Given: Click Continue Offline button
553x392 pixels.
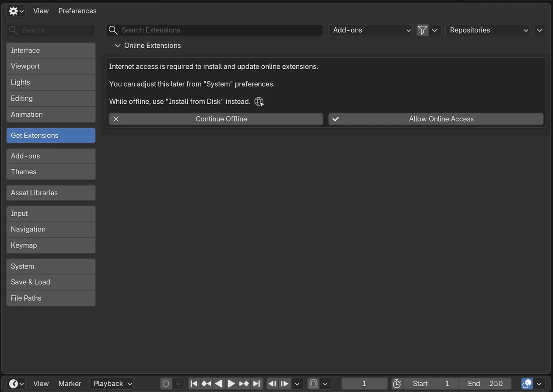Looking at the screenshot, I should pyautogui.click(x=216, y=119).
